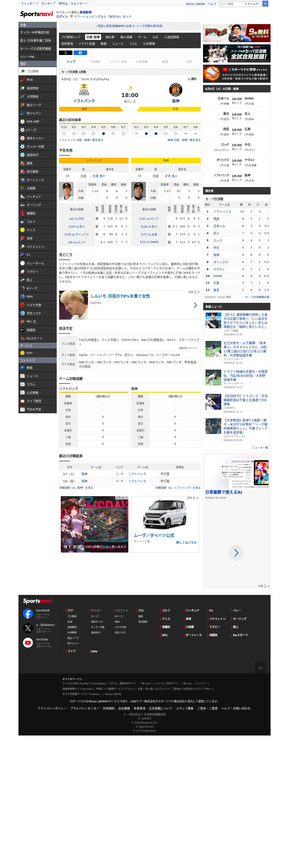Go to 高校野球 in the sidebar
289x868 pixels.
pyautogui.click(x=37, y=88)
